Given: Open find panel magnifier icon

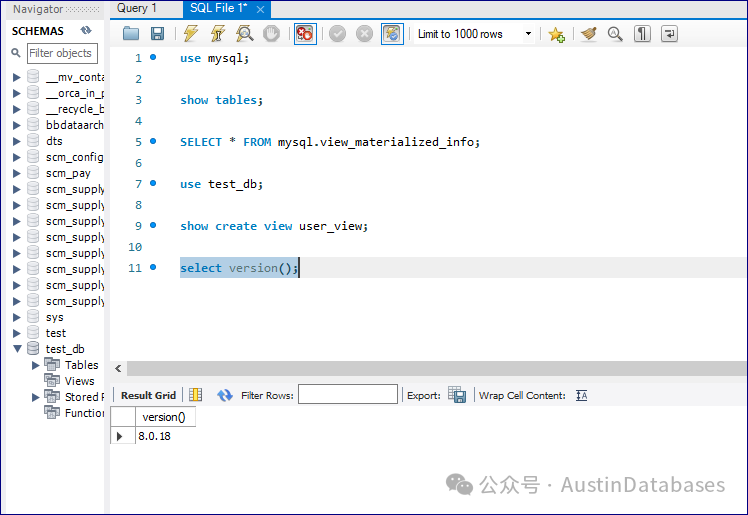Looking at the screenshot, I should click(615, 34).
